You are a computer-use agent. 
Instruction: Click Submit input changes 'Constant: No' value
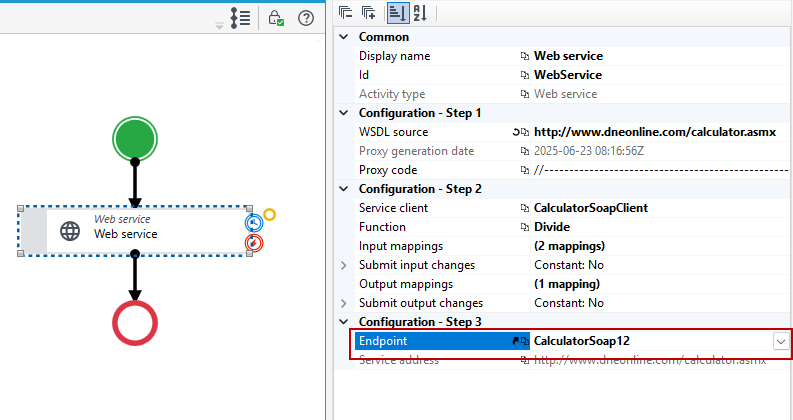tap(569, 265)
